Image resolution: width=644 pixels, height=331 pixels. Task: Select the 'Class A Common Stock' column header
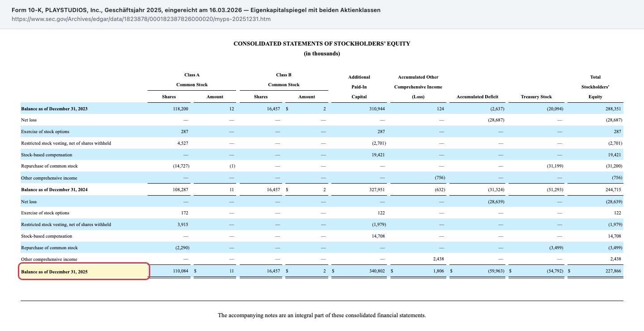pyautogui.click(x=192, y=80)
